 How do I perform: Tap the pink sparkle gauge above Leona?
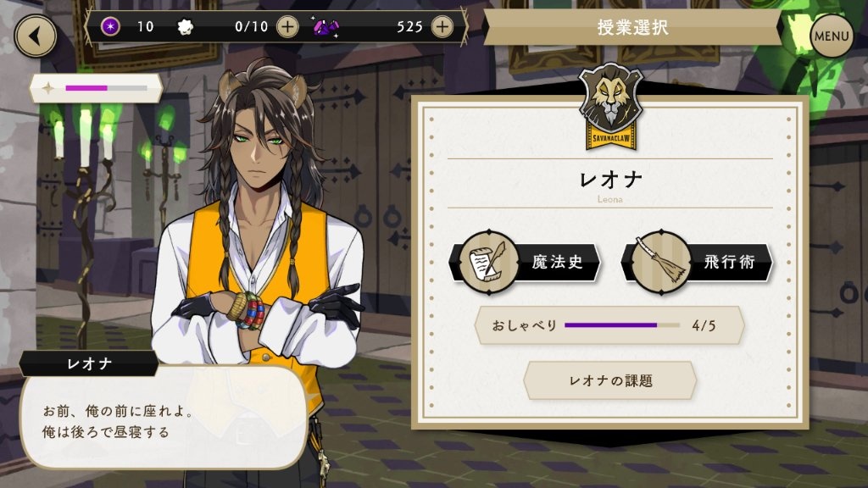(x=97, y=88)
